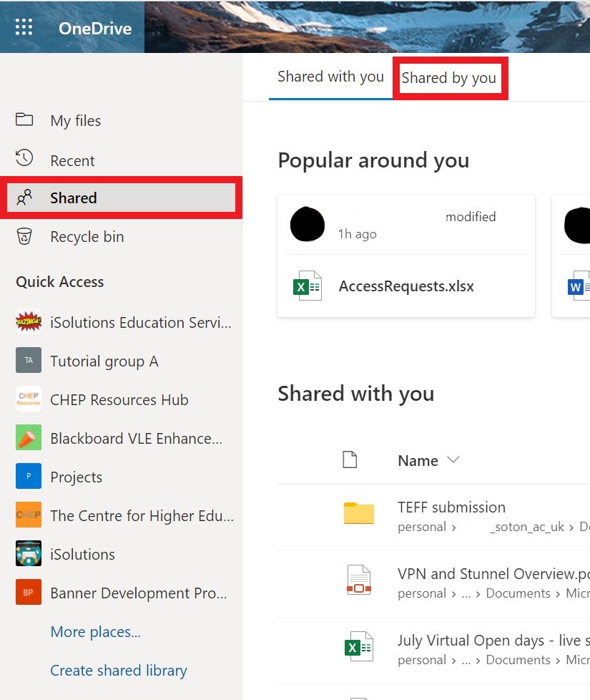Click the Tutorial group A icon
This screenshot has height=700, width=590.
29,361
